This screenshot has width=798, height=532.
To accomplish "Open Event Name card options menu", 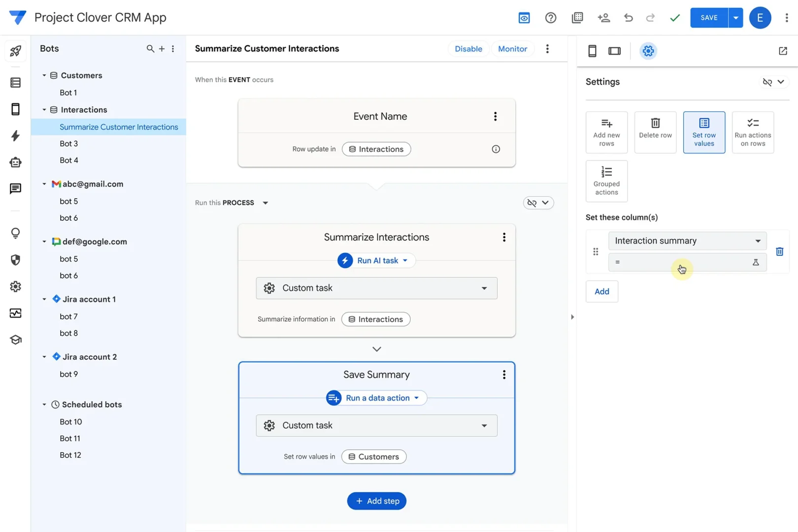I will 495,116.
